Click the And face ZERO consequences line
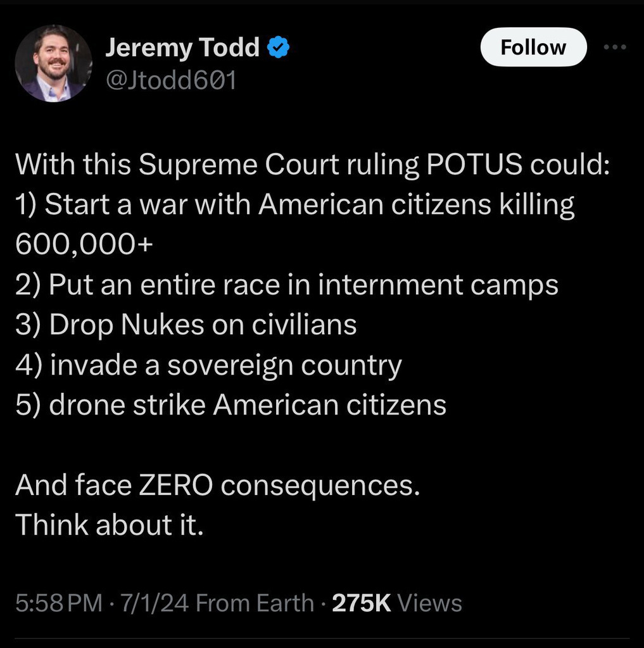 218,485
